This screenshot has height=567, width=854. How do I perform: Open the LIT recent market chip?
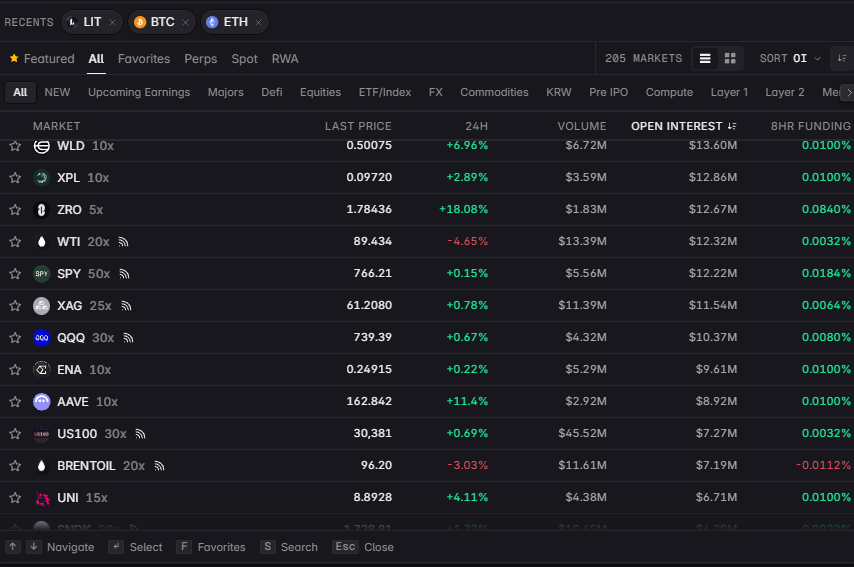92,22
